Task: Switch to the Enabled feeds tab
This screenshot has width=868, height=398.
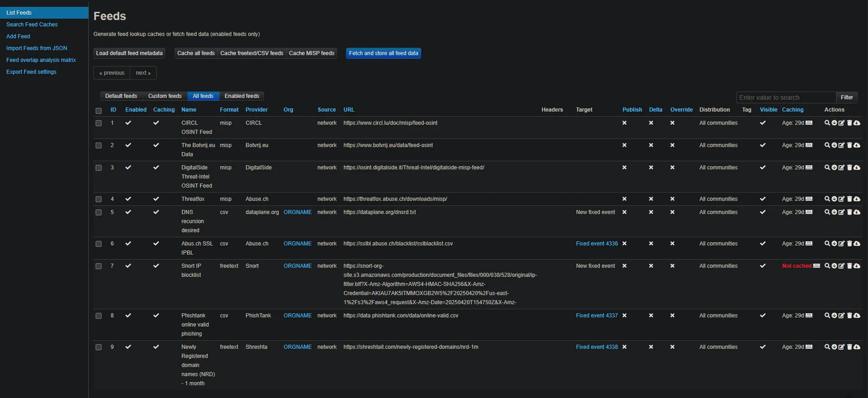Action: point(242,96)
